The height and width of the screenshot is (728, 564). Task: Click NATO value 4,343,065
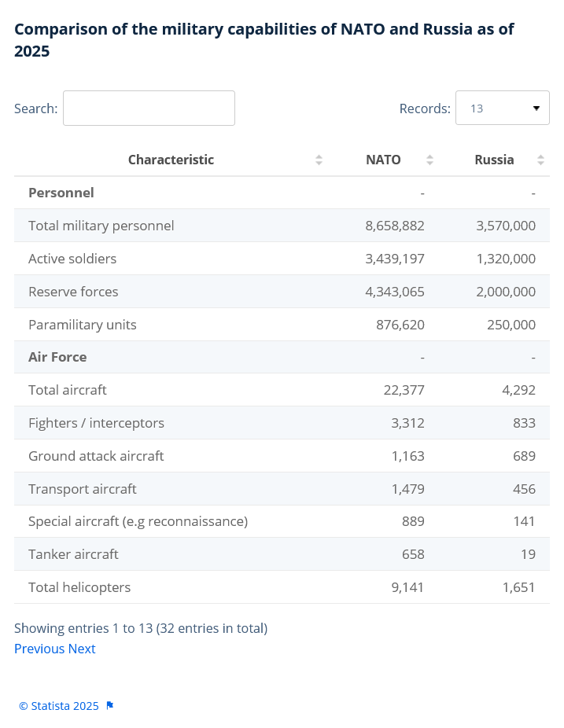coord(395,292)
